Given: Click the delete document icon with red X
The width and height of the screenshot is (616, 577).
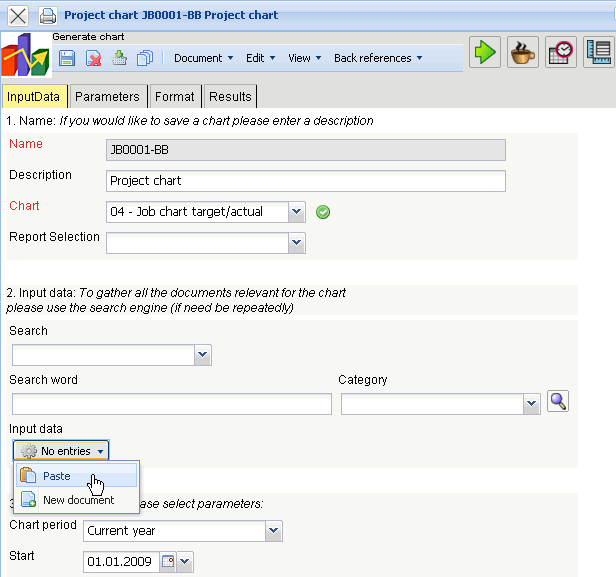Looking at the screenshot, I should coord(94,58).
